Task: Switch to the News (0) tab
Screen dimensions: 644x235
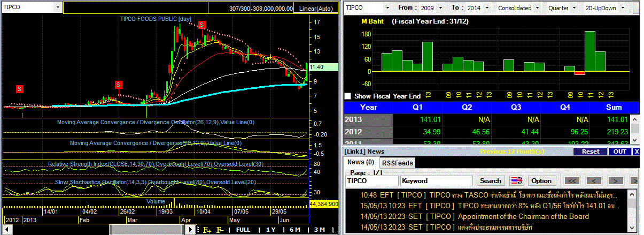Action: click(x=361, y=162)
